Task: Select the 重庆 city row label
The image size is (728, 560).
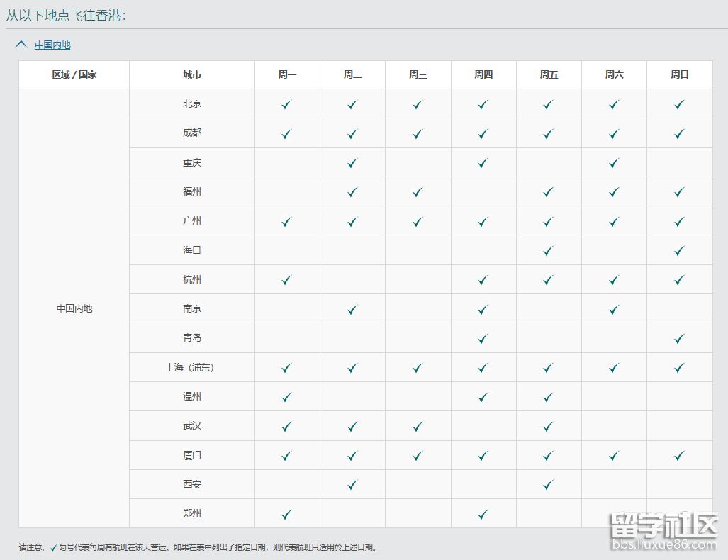Action: [x=192, y=162]
